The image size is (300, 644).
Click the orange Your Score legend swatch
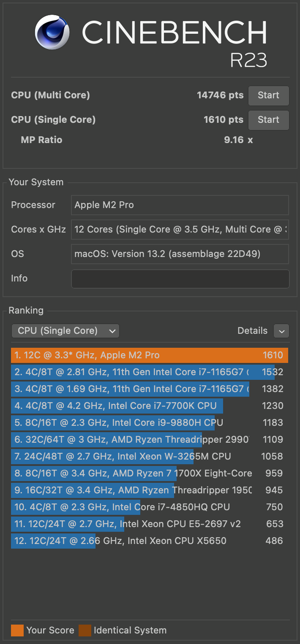pyautogui.click(x=17, y=630)
